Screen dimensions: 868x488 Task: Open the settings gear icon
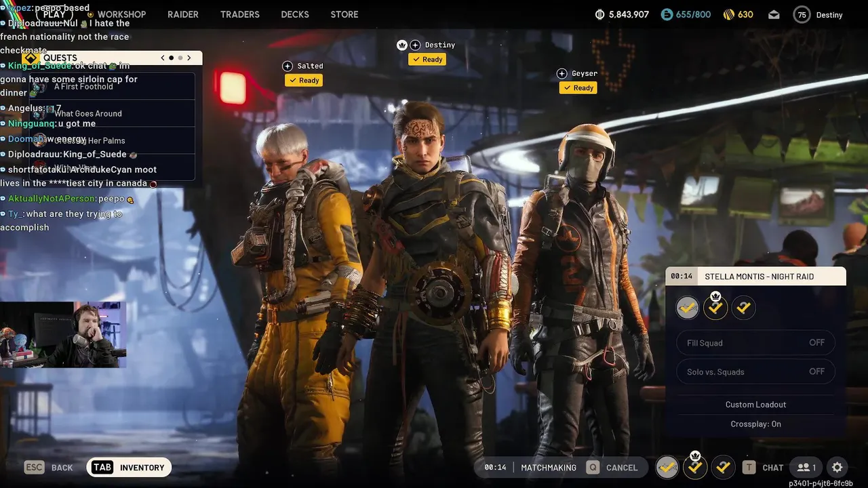click(837, 467)
